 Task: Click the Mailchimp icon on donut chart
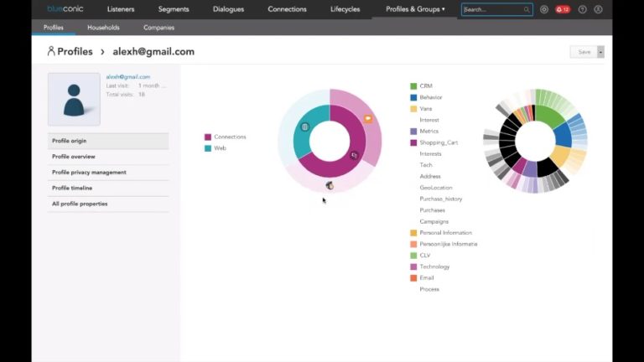(330, 185)
